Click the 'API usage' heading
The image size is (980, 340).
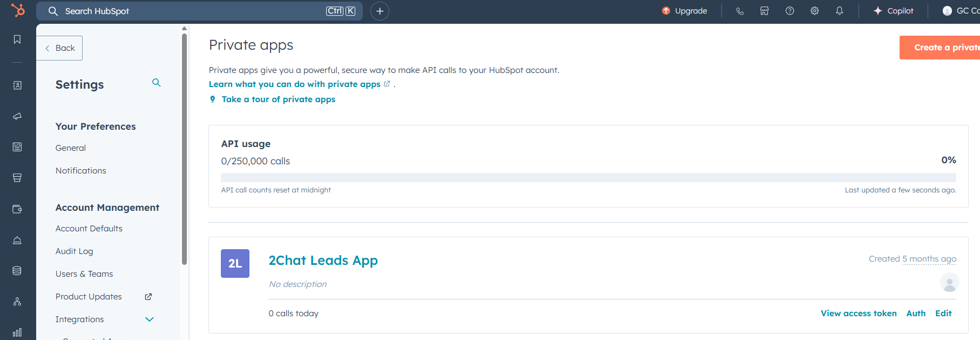point(246,144)
